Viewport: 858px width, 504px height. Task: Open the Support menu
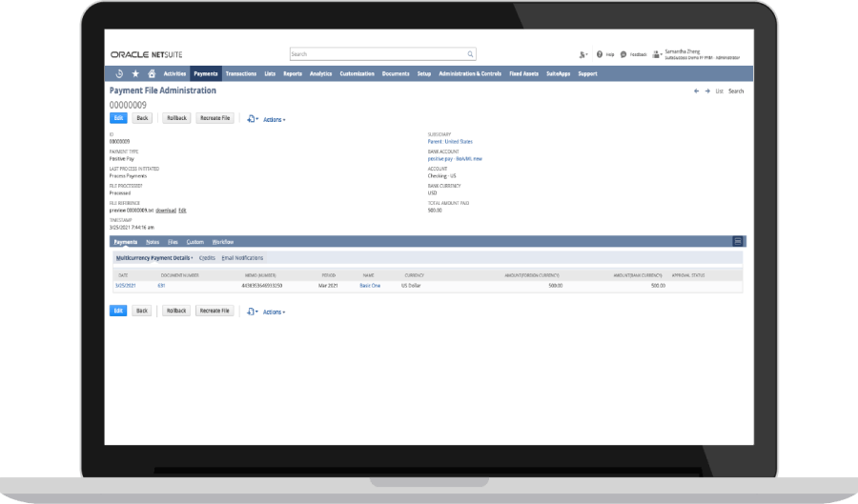point(587,73)
